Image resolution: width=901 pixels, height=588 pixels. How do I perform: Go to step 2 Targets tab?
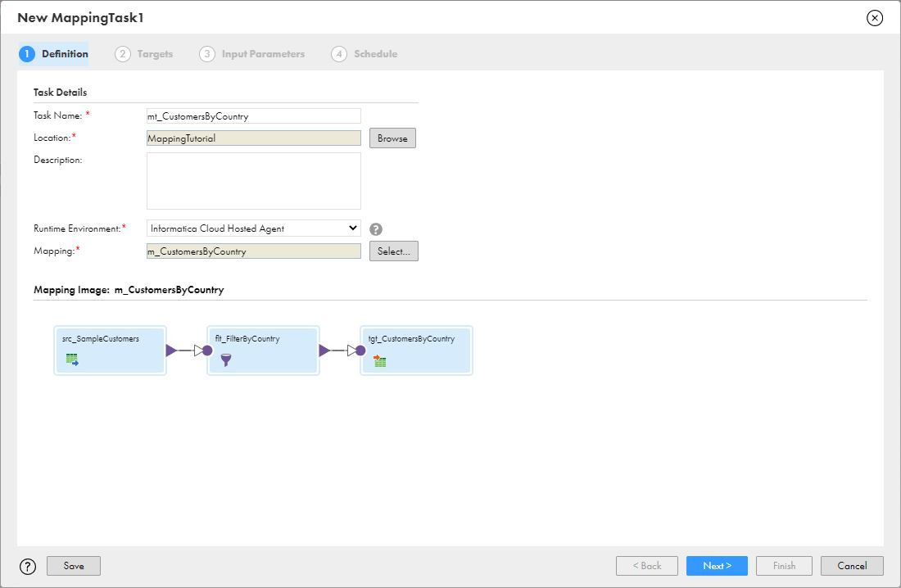[143, 54]
